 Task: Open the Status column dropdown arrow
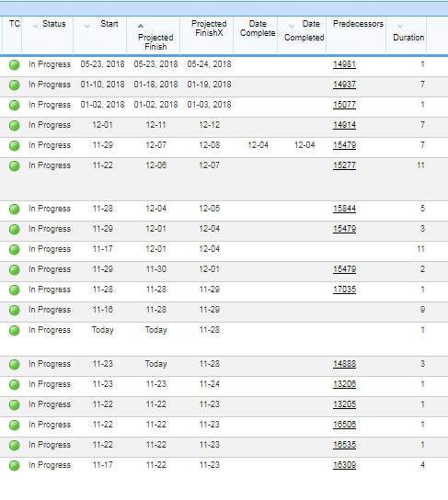click(36, 27)
